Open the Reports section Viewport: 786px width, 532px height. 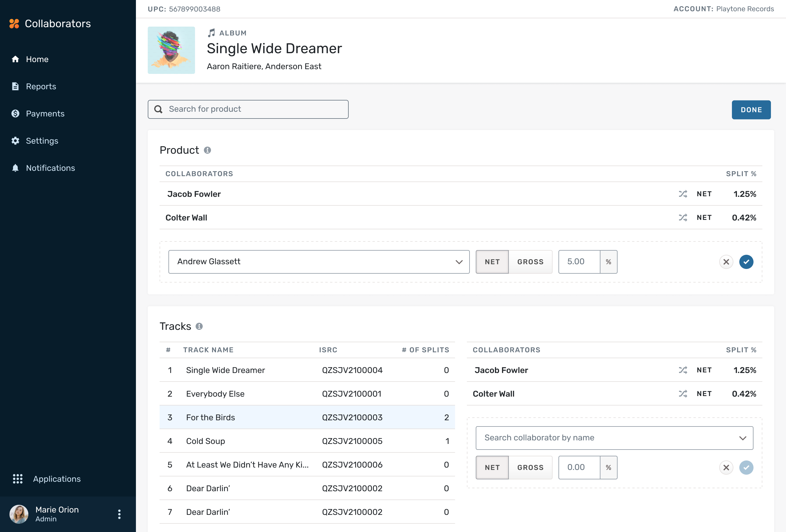click(x=41, y=86)
